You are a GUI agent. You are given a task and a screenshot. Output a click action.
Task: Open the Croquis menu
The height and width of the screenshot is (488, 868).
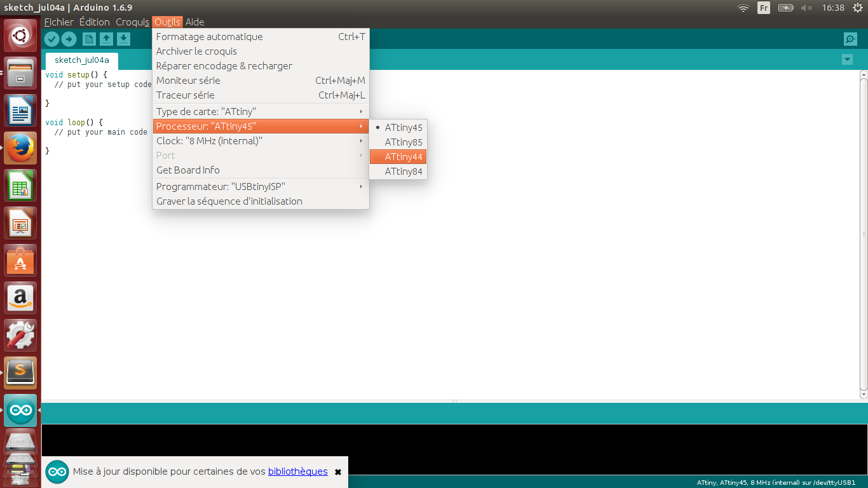click(x=132, y=22)
